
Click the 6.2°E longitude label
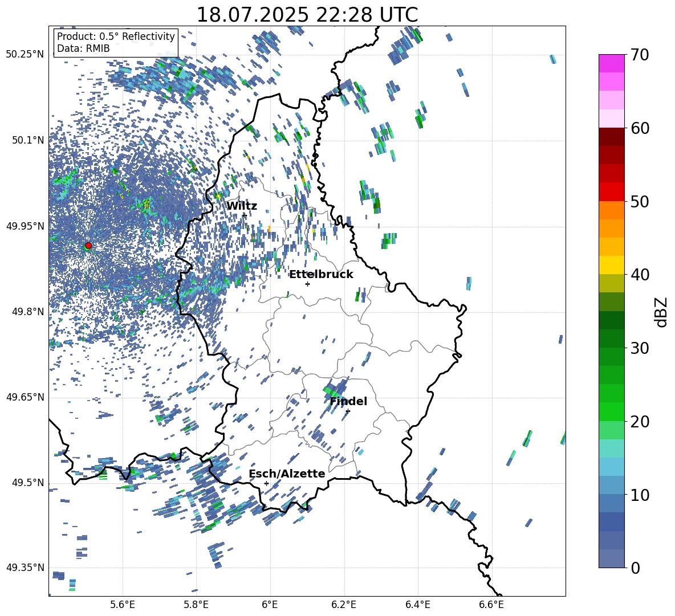344,605
